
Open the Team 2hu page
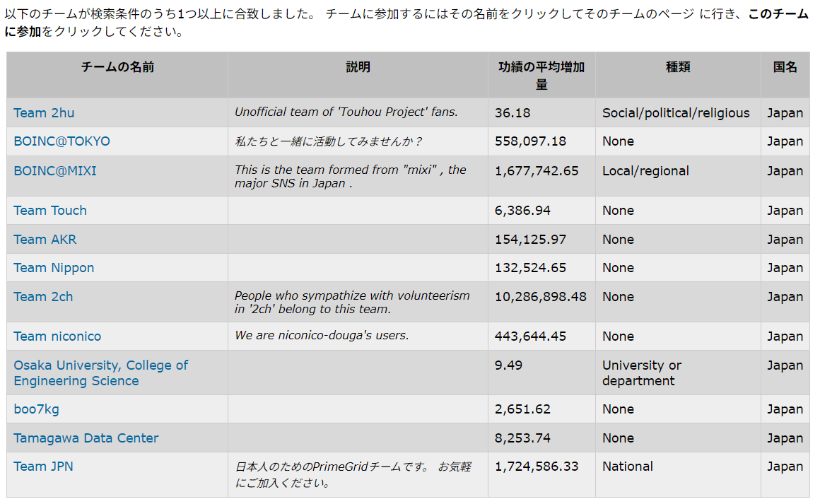pyautogui.click(x=44, y=112)
